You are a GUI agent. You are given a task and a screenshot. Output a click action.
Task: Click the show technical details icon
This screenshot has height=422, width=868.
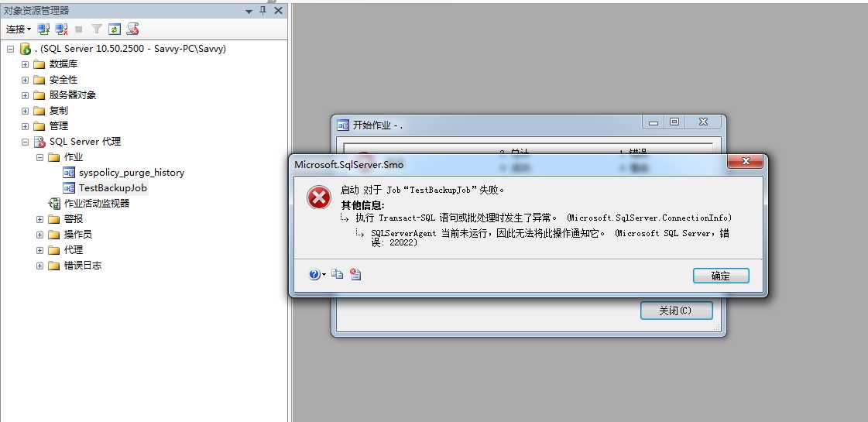[355, 274]
